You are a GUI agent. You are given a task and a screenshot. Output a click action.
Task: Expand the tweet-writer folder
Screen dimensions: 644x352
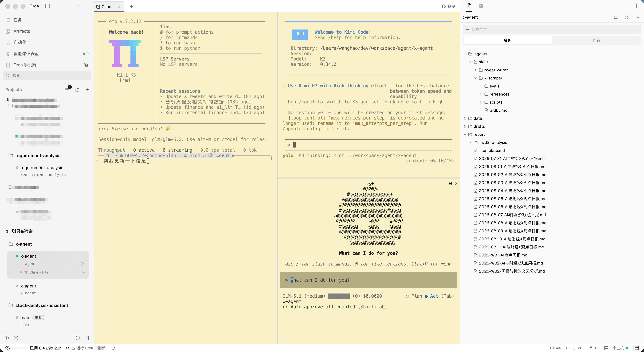point(475,70)
